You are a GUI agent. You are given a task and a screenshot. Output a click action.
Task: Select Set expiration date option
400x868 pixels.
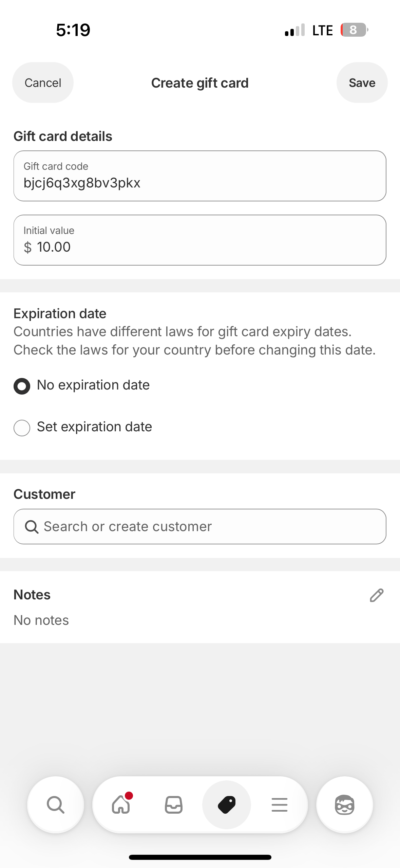(22, 428)
